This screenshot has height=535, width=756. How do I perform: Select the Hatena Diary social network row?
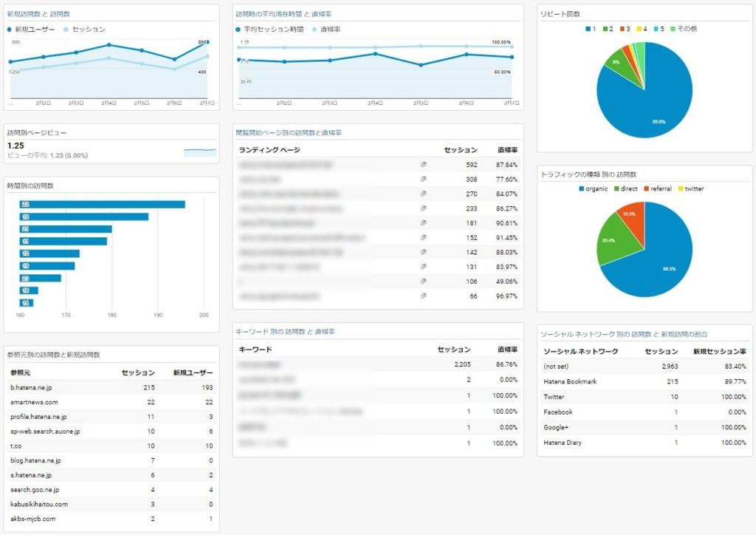click(645, 443)
